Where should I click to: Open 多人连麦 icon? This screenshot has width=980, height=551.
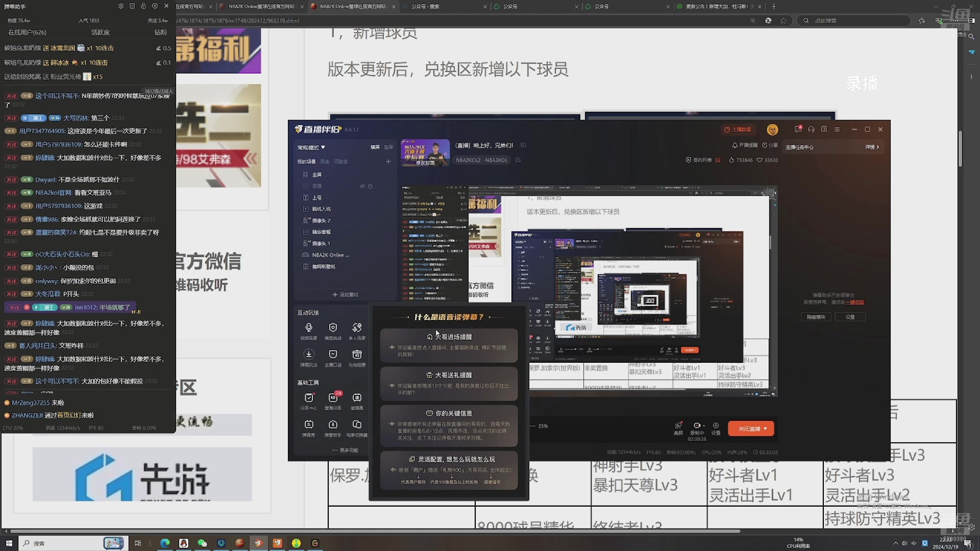[357, 331]
